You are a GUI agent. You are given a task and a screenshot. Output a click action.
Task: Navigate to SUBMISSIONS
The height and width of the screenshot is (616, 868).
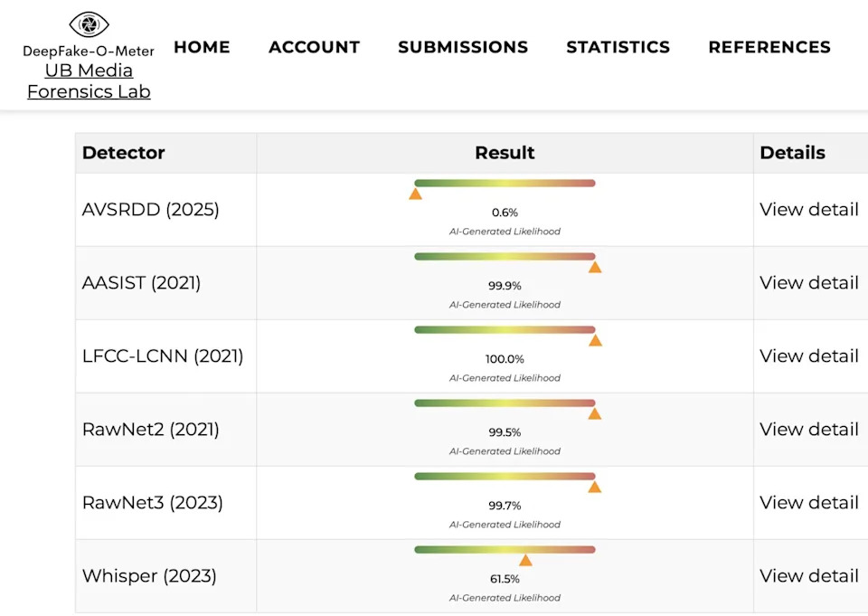pyautogui.click(x=463, y=47)
